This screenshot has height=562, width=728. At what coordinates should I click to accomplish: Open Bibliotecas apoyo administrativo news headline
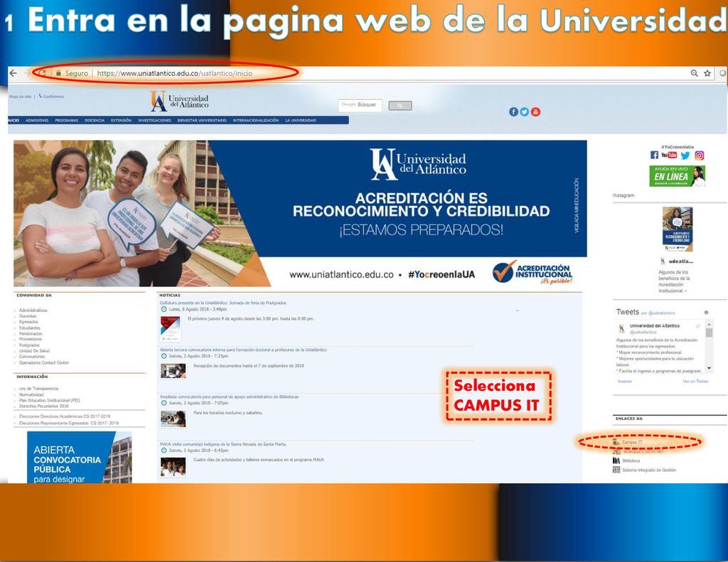tap(230, 396)
